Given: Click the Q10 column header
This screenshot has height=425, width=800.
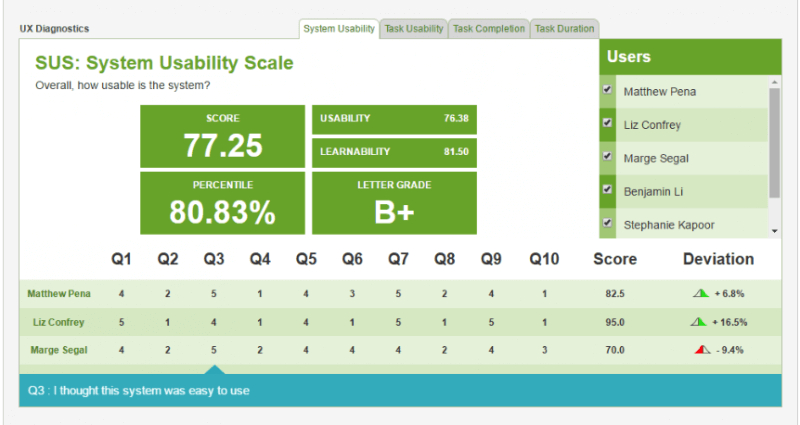Looking at the screenshot, I should coord(544,259).
